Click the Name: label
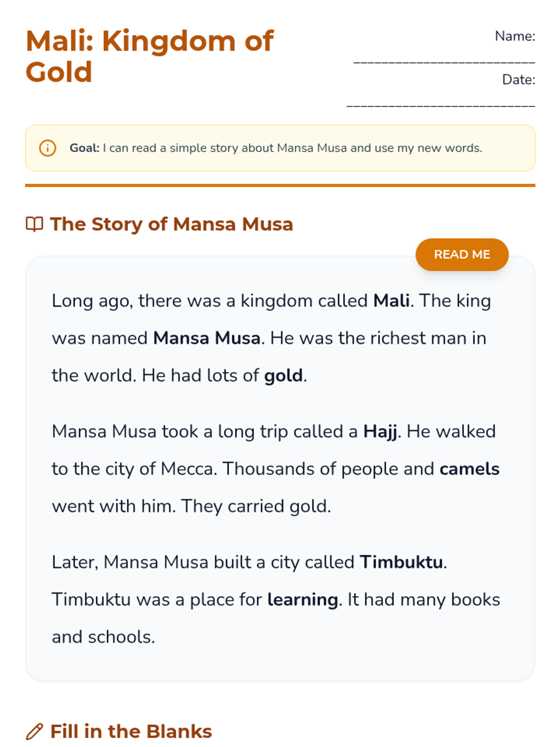Viewport: 560px width, 747px height. click(515, 36)
